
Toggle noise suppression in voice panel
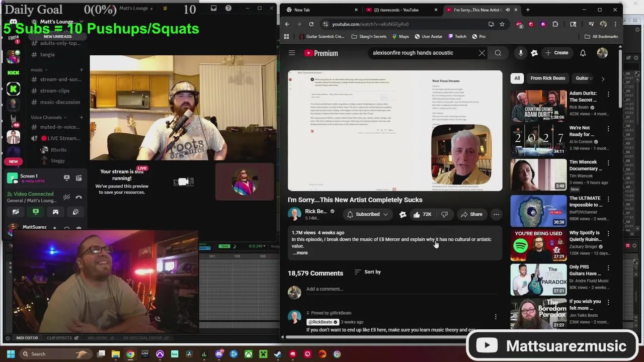tap(66, 197)
